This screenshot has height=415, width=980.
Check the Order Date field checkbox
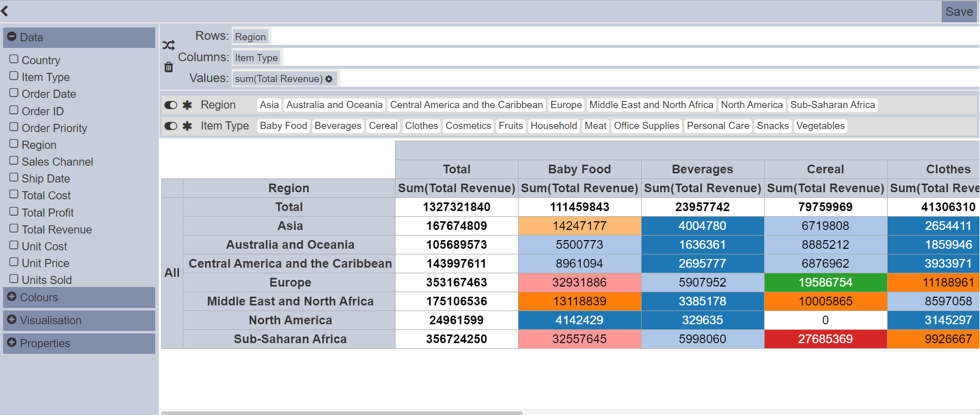tap(14, 93)
